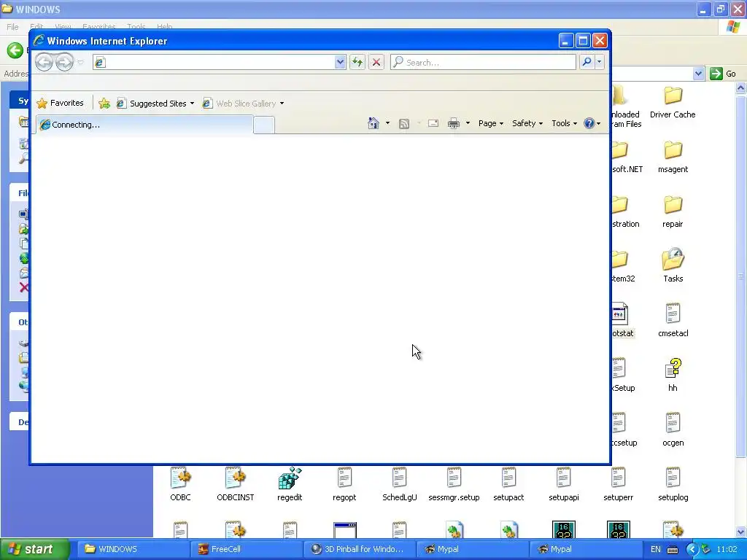
Task: Expand the Home button dropdown arrow
Action: point(387,123)
